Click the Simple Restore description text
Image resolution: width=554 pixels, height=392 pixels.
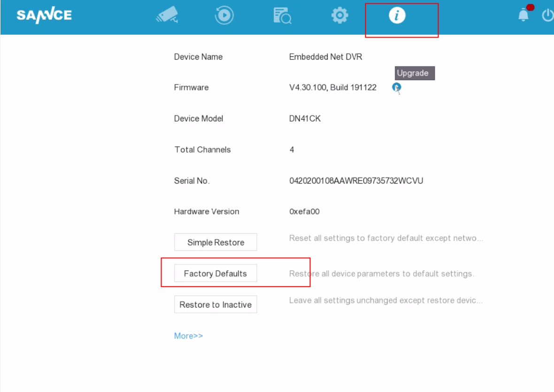386,238
